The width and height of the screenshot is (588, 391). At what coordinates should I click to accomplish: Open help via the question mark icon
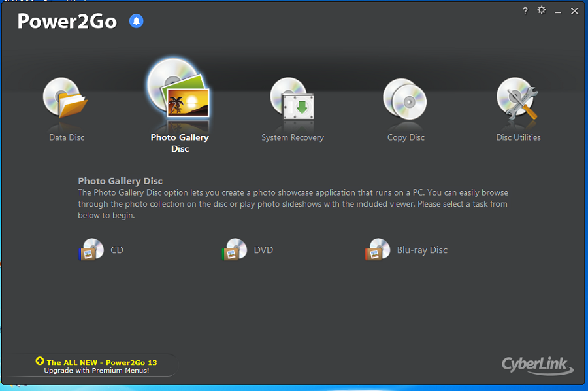[x=525, y=11]
